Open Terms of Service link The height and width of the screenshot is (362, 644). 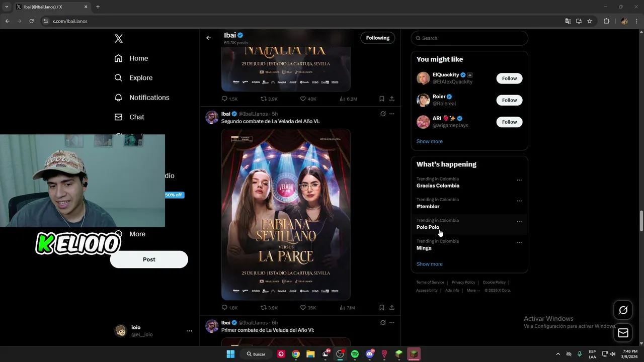[430, 283]
